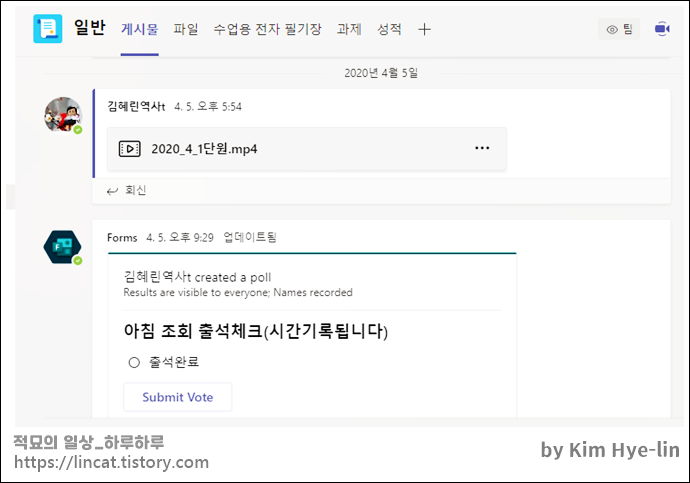Click the video file icon of the attachment
The image size is (690, 483).
click(x=130, y=149)
